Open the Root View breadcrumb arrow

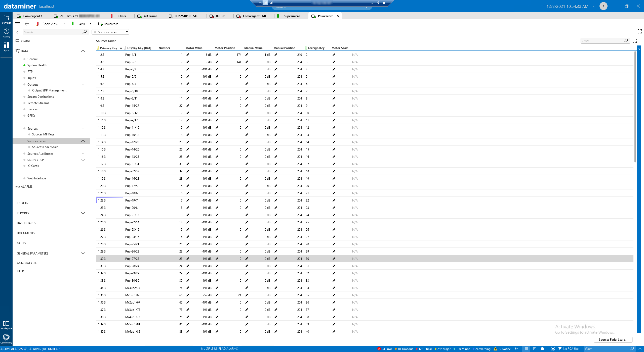point(64,24)
